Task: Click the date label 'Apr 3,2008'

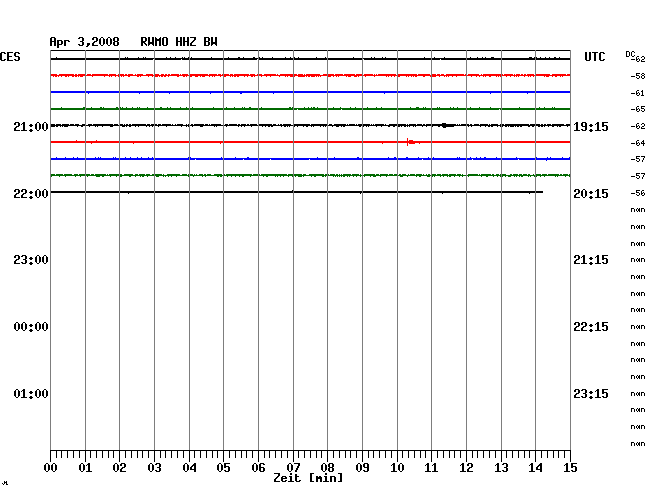Action: coord(85,42)
